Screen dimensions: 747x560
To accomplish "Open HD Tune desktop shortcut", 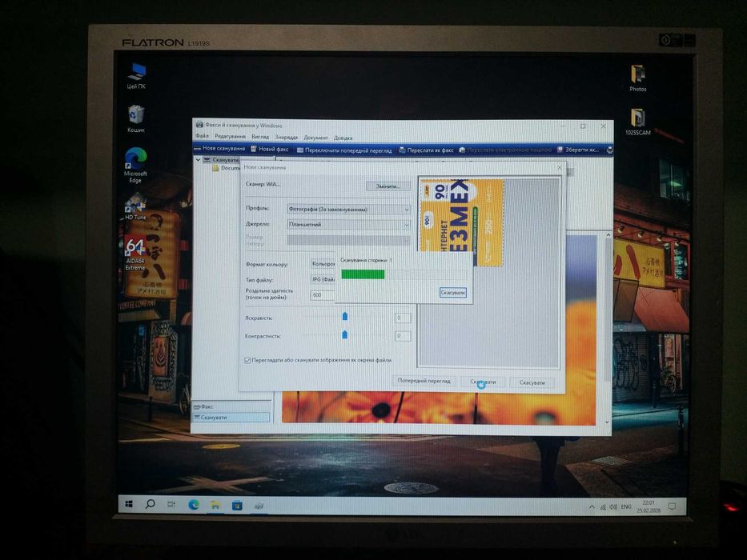I will [x=136, y=206].
